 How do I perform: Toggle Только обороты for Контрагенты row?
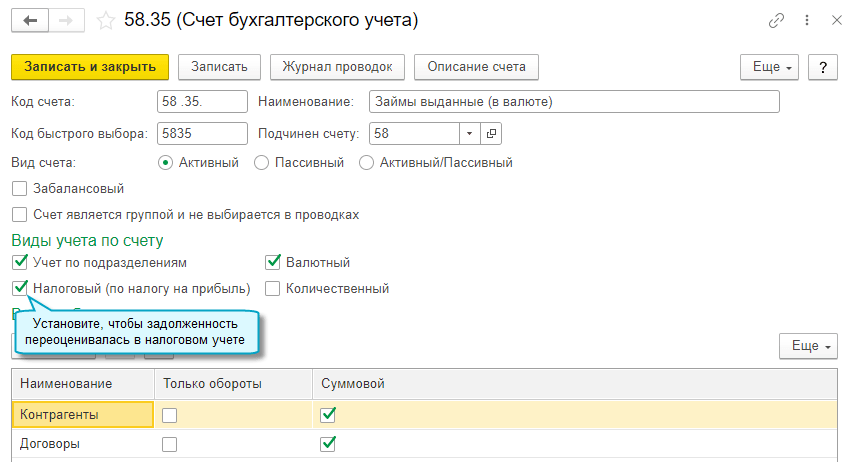pos(170,414)
